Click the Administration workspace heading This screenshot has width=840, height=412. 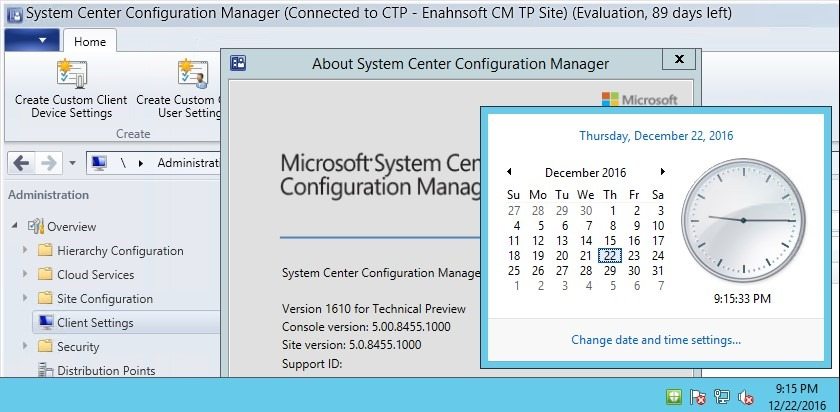pos(49,194)
